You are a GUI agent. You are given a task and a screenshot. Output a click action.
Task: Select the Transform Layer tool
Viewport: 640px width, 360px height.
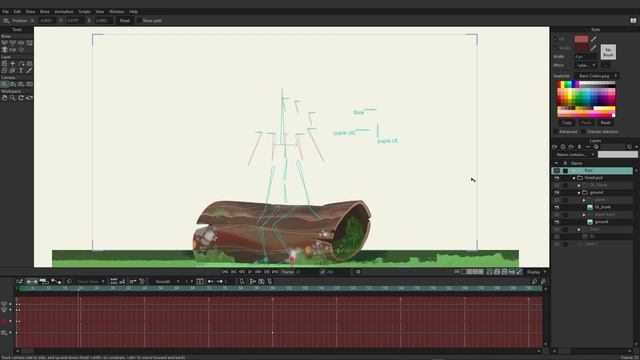coord(4,64)
